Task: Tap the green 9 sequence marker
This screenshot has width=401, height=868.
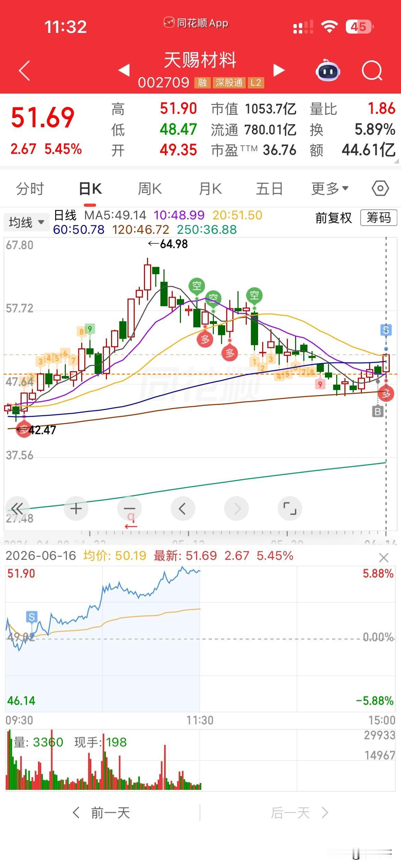Action: (x=90, y=329)
